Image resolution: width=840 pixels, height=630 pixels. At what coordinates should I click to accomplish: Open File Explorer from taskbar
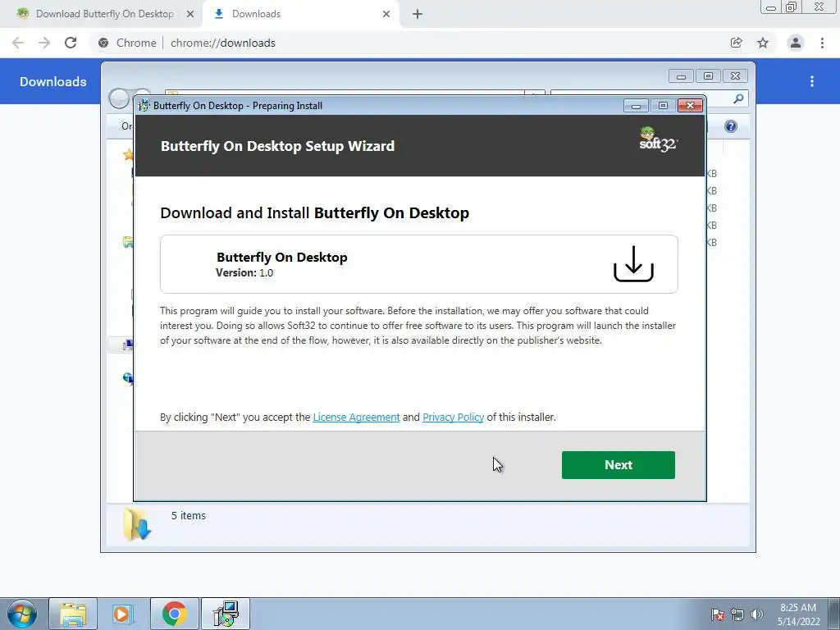pos(73,614)
